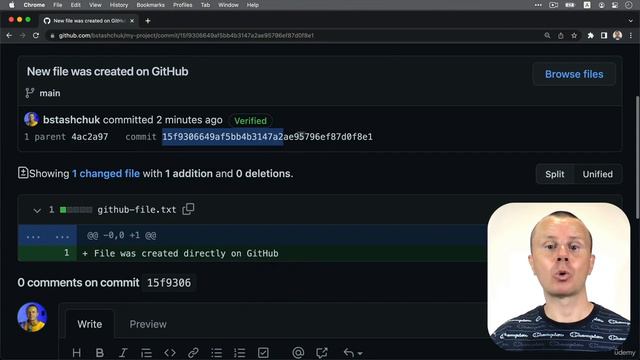The width and height of the screenshot is (640, 360).
Task: Mention a user with the @ icon
Action: 298,353
